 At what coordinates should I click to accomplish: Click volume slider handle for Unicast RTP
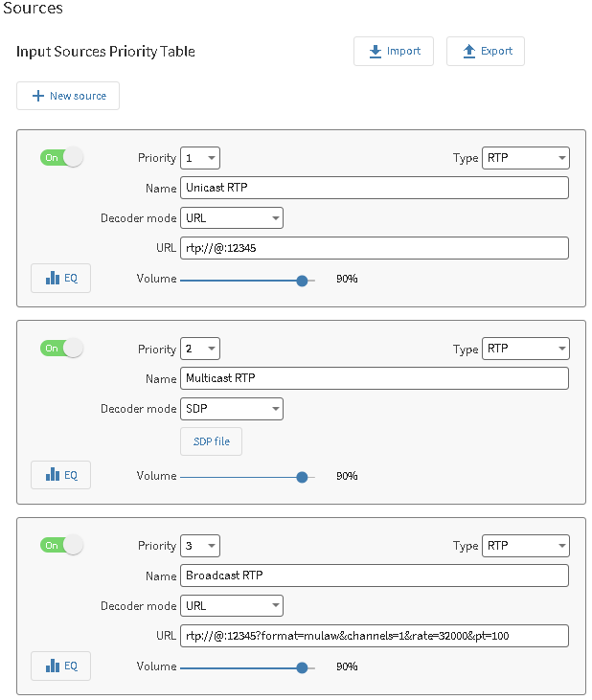coord(303,280)
